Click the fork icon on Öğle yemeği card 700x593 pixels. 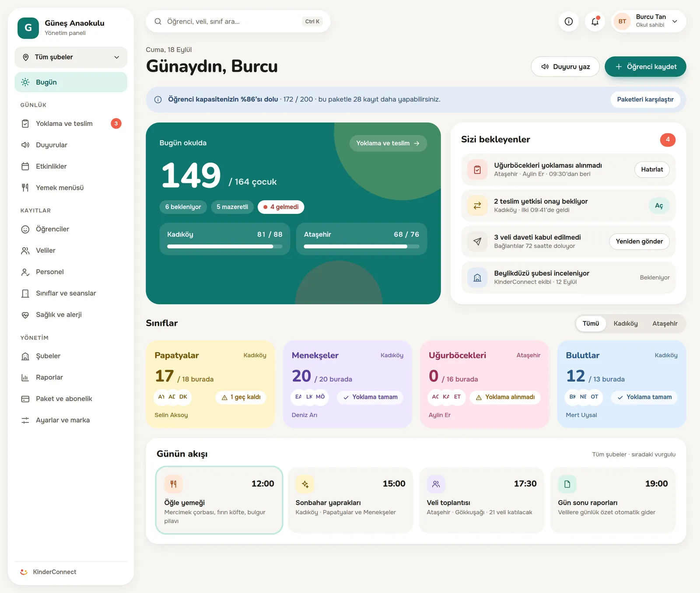coord(173,484)
